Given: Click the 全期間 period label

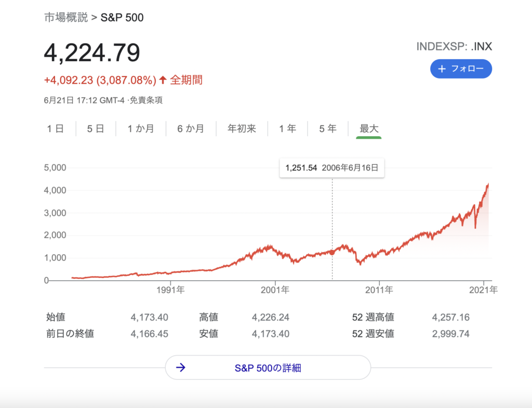Looking at the screenshot, I should point(186,80).
